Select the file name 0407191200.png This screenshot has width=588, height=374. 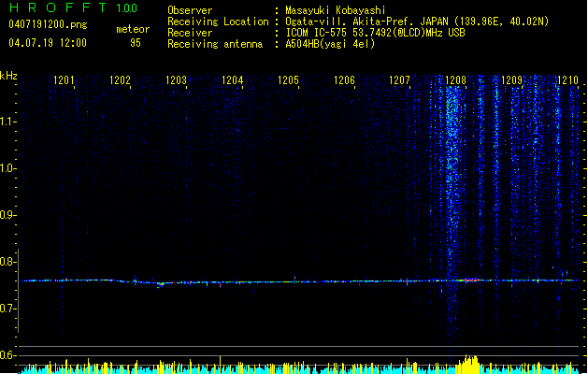click(x=48, y=24)
